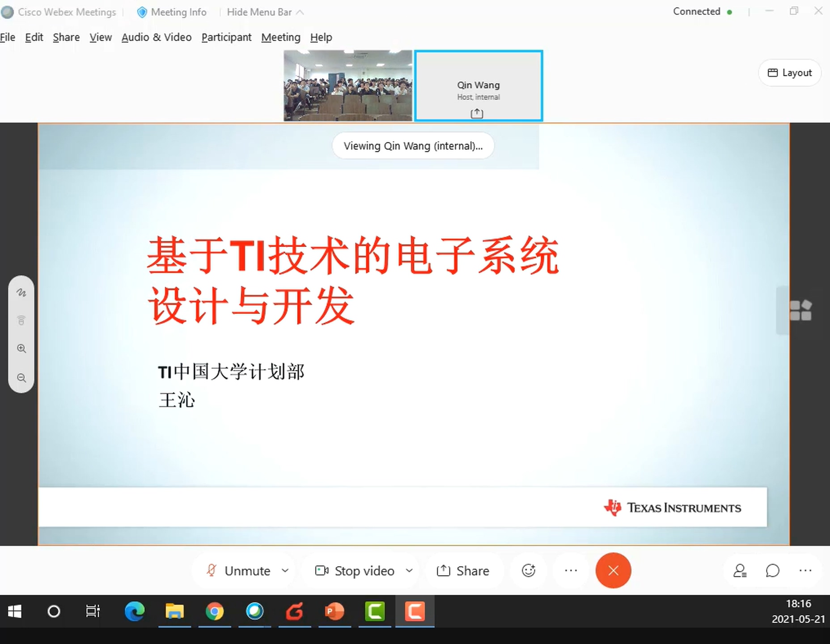This screenshot has height=644, width=830.
Task: Click the zoom out magnifier icon
Action: [x=21, y=378]
